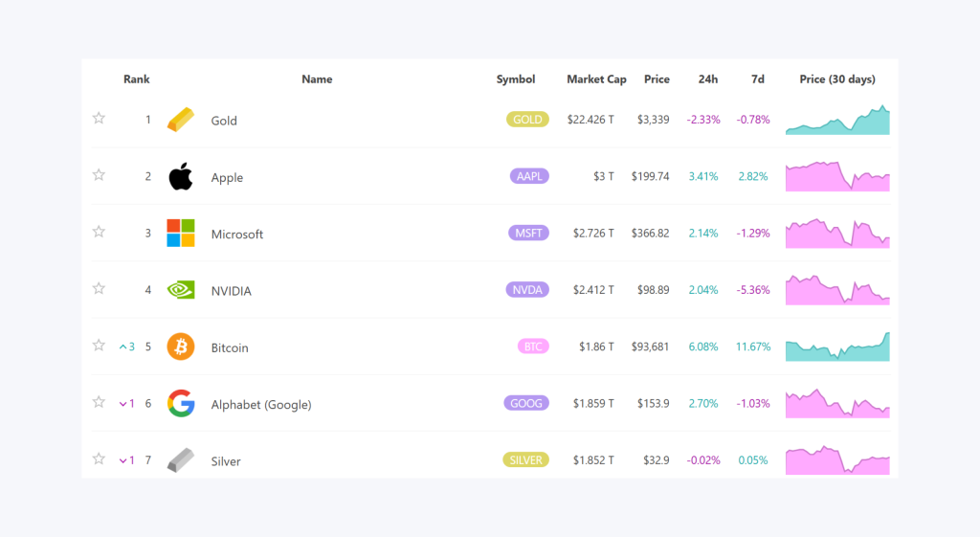Select the $22.426 T market cap
980x537 pixels.
(590, 120)
